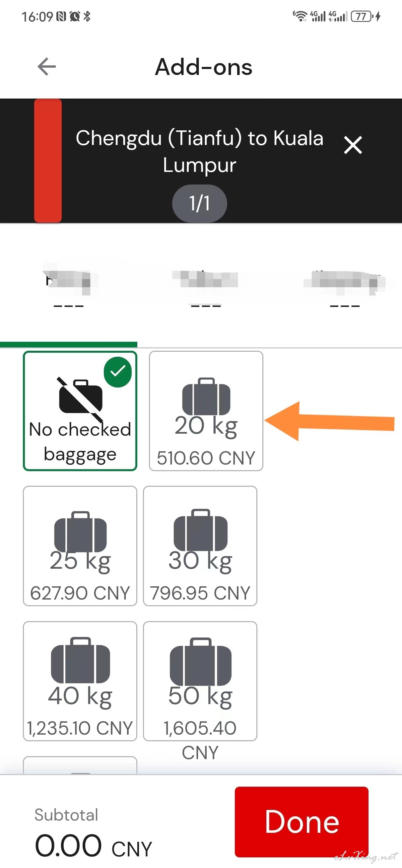
Task: Select the 20 kg baggage option
Action: coord(206,411)
